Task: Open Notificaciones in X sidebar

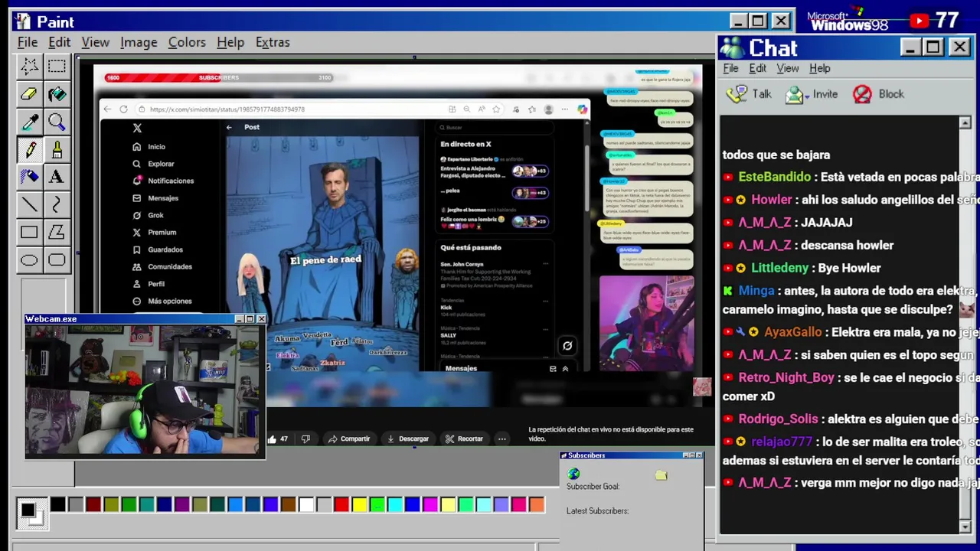Action: tap(163, 181)
